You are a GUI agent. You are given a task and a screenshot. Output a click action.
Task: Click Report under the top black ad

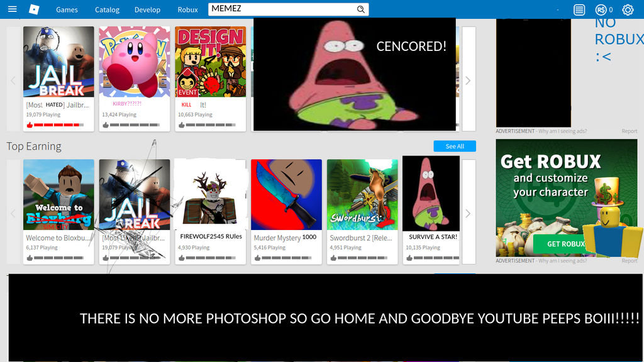629,131
